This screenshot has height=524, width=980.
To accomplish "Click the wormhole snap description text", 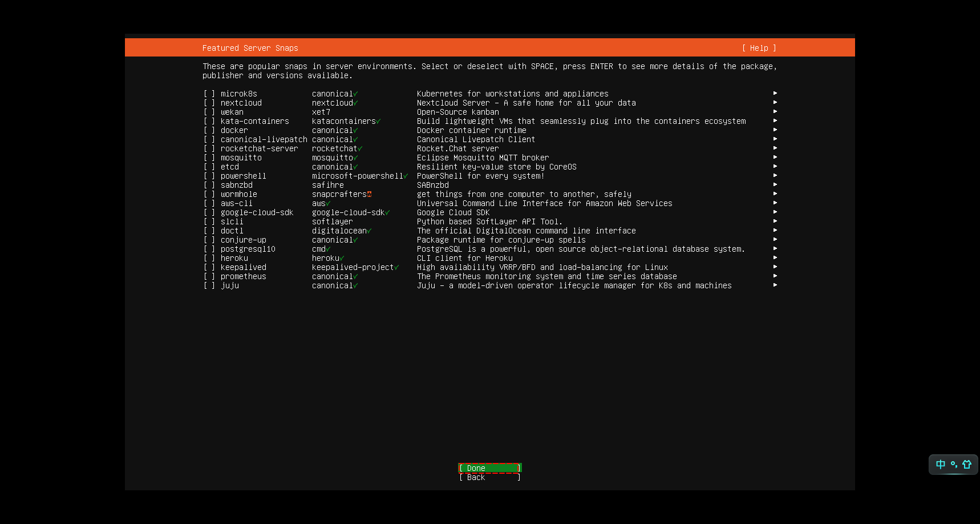I will 524,194.
